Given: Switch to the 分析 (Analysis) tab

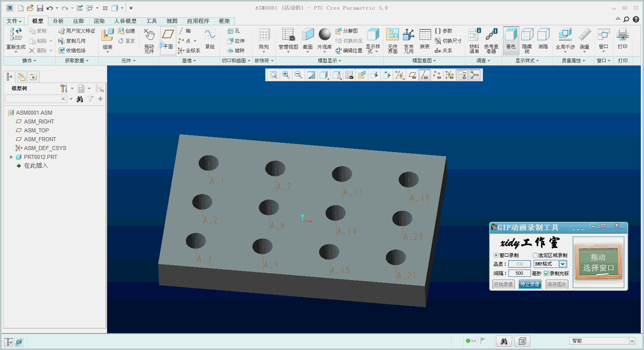Looking at the screenshot, I should click(58, 21).
